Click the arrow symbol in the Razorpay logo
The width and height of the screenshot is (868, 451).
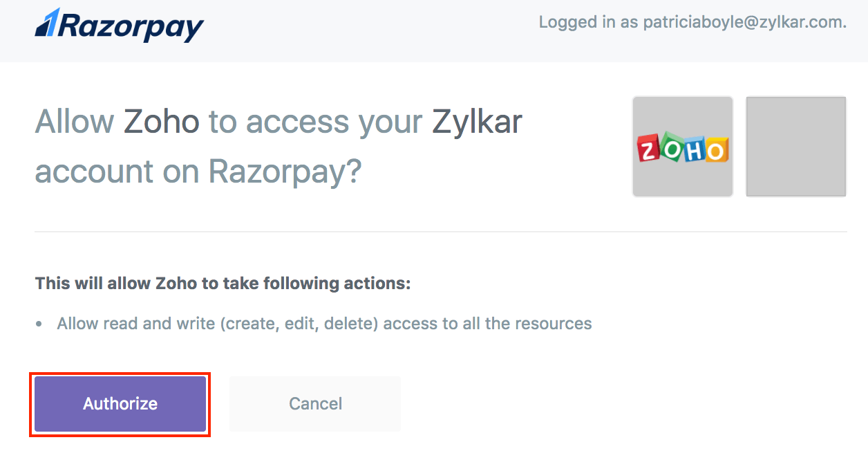tap(47, 22)
